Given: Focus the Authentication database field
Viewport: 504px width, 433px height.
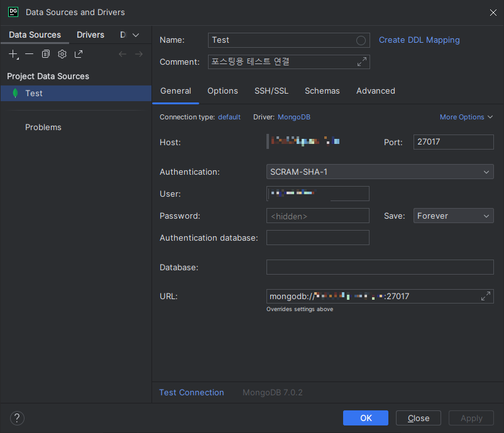Looking at the screenshot, I should tap(318, 238).
